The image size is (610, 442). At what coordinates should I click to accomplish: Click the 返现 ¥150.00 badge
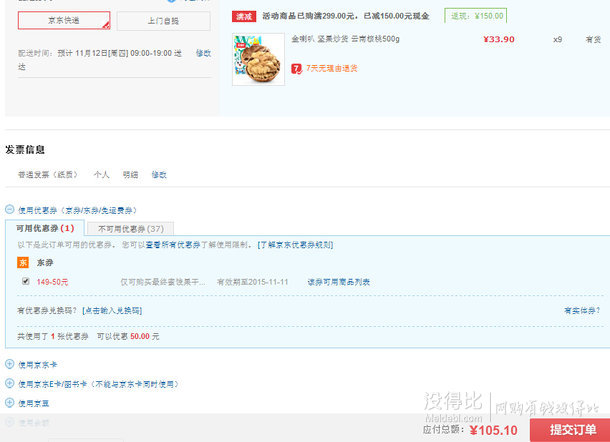pos(475,16)
